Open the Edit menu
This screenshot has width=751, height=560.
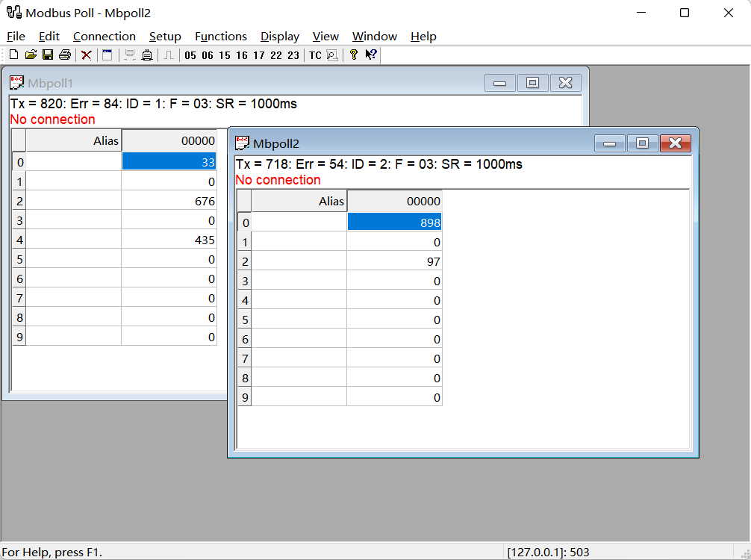pyautogui.click(x=49, y=37)
